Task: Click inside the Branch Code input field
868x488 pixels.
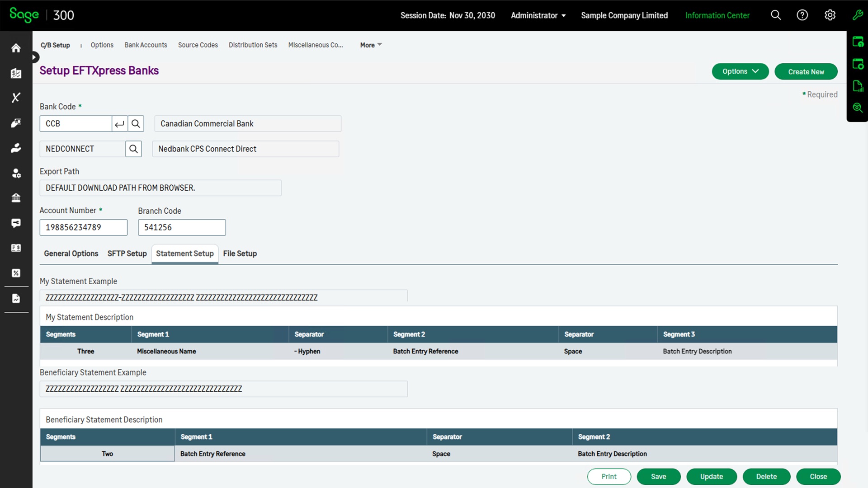Action: click(182, 227)
